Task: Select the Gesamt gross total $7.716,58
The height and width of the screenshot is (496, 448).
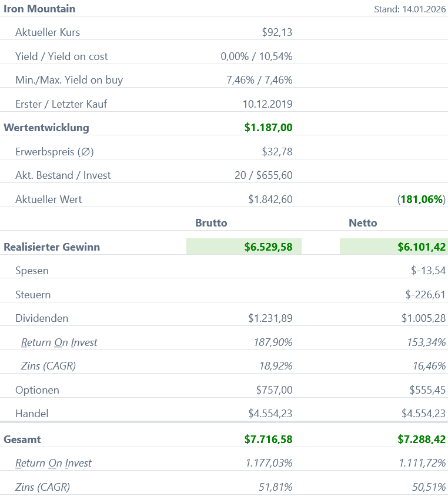Action: pyautogui.click(x=268, y=440)
